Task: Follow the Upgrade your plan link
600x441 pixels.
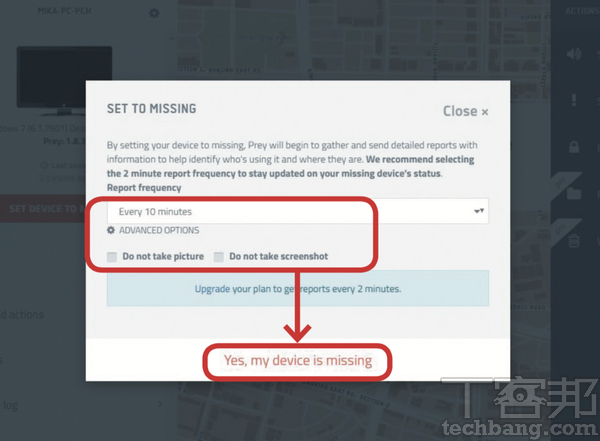Action: coord(298,289)
